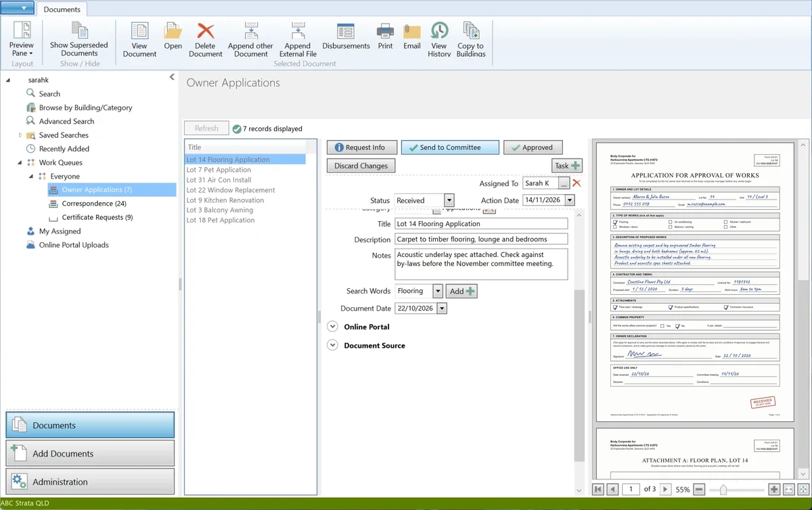This screenshot has height=510, width=812.
Task: Collapse the sarahk root node
Action: click(9, 80)
